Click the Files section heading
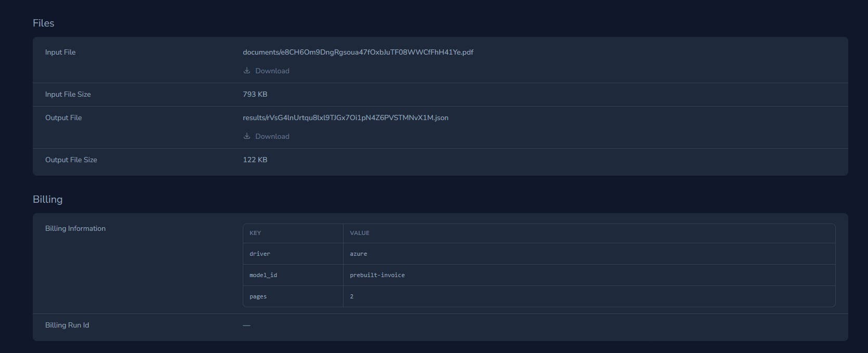The height and width of the screenshot is (353, 868). (x=44, y=23)
